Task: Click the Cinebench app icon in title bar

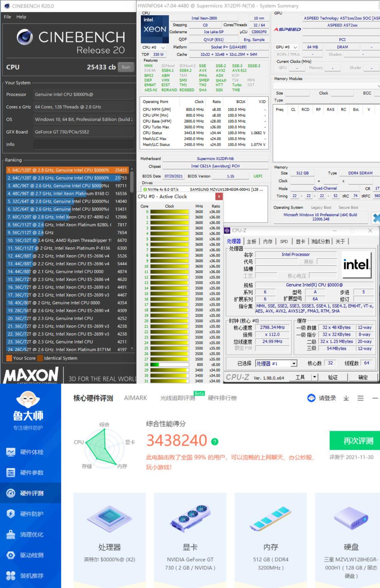Action: click(x=7, y=6)
